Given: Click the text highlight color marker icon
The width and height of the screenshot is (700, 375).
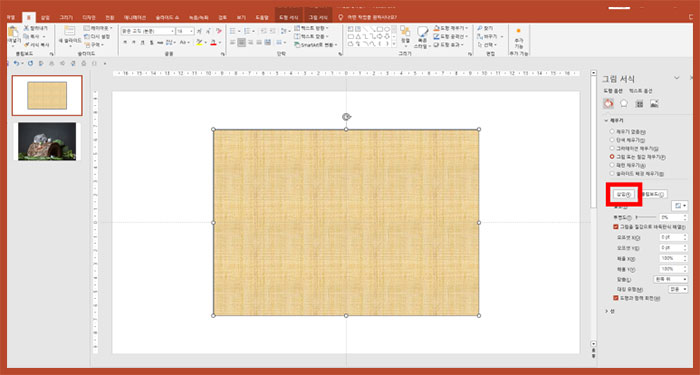Looking at the screenshot, I should pos(199,42).
